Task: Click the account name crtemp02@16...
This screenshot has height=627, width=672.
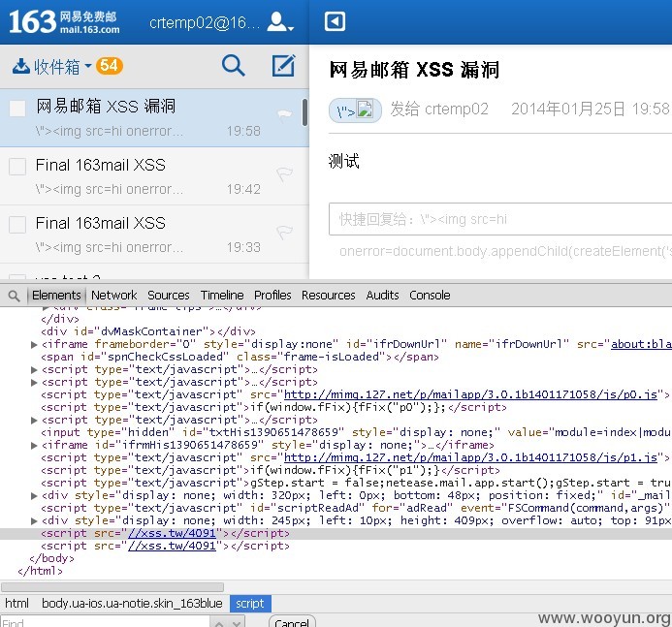Action: [205, 22]
